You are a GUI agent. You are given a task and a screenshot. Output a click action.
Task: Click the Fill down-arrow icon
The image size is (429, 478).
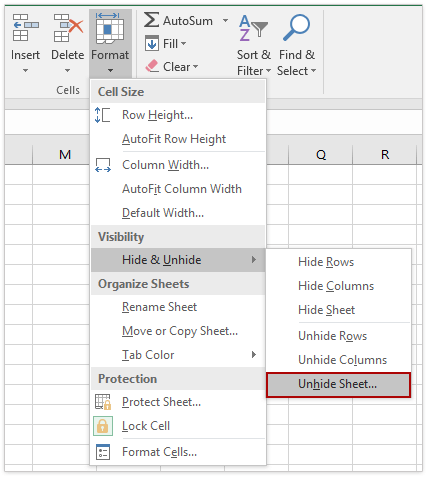(152, 44)
